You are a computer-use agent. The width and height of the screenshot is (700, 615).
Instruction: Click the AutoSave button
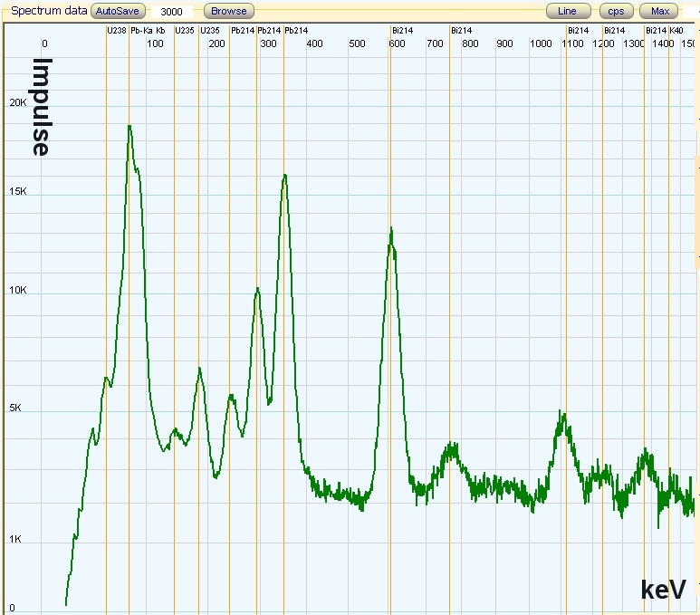coord(118,11)
